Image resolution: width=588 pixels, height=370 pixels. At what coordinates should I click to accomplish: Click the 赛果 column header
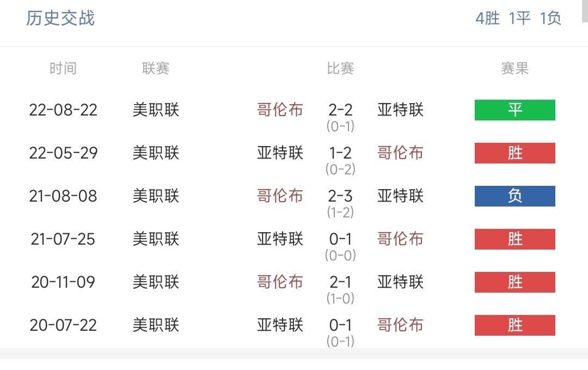coord(515,68)
